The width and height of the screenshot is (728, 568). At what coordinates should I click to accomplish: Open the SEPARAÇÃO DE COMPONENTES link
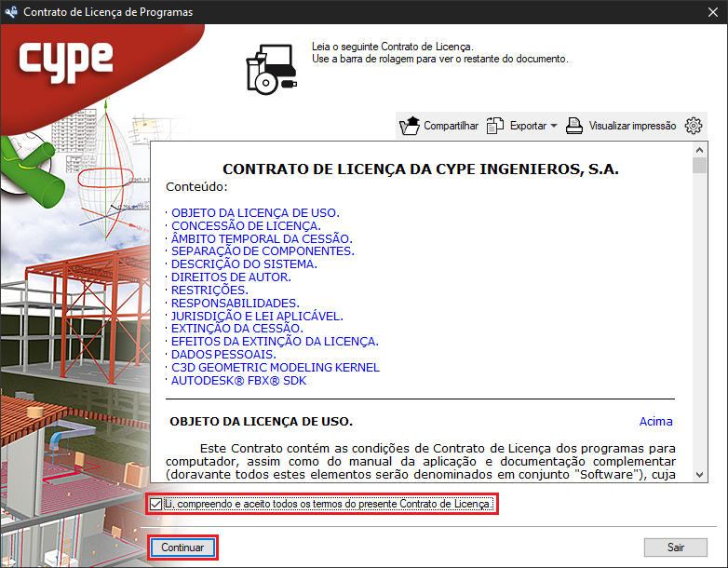tap(263, 251)
